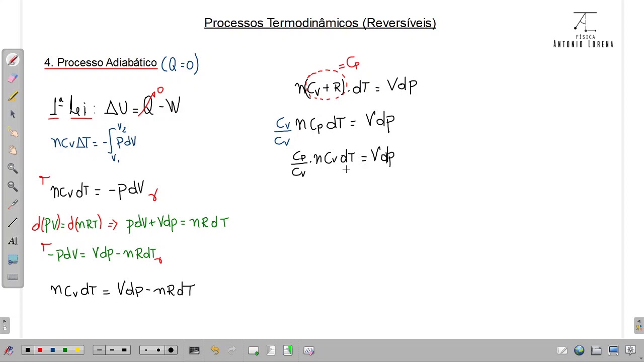Select the pink eraser tool
Viewport: 644px width, 362px height.
coord(13,78)
